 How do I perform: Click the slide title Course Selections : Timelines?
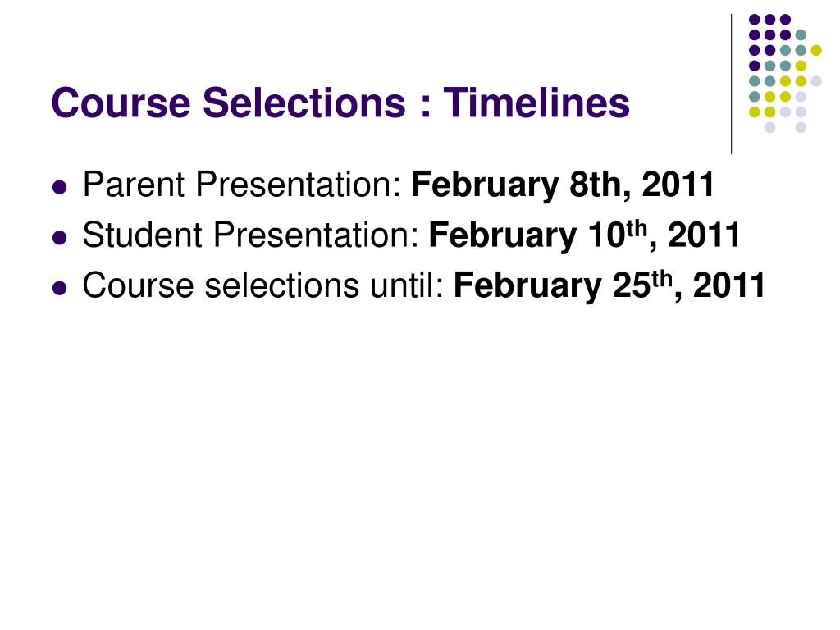(340, 103)
